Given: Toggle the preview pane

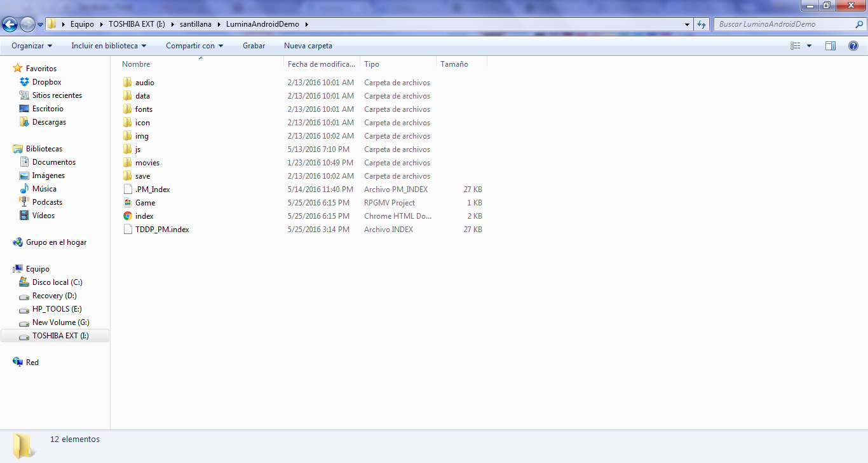Looking at the screenshot, I should click(x=831, y=46).
